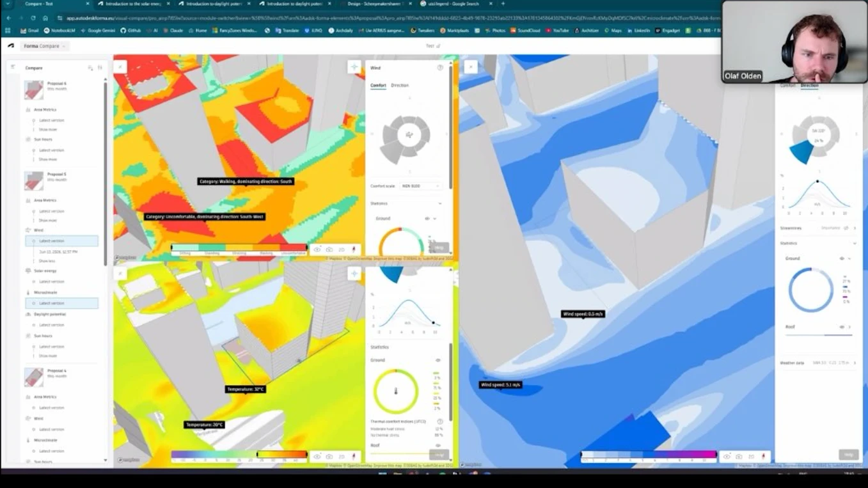868x488 pixels.
Task: Open the Forma Compare module switcher
Action: pyautogui.click(x=45, y=46)
